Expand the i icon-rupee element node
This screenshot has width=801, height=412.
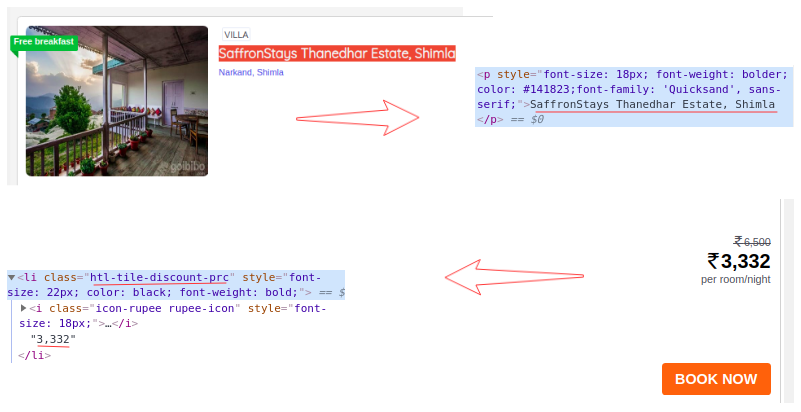tap(24, 308)
